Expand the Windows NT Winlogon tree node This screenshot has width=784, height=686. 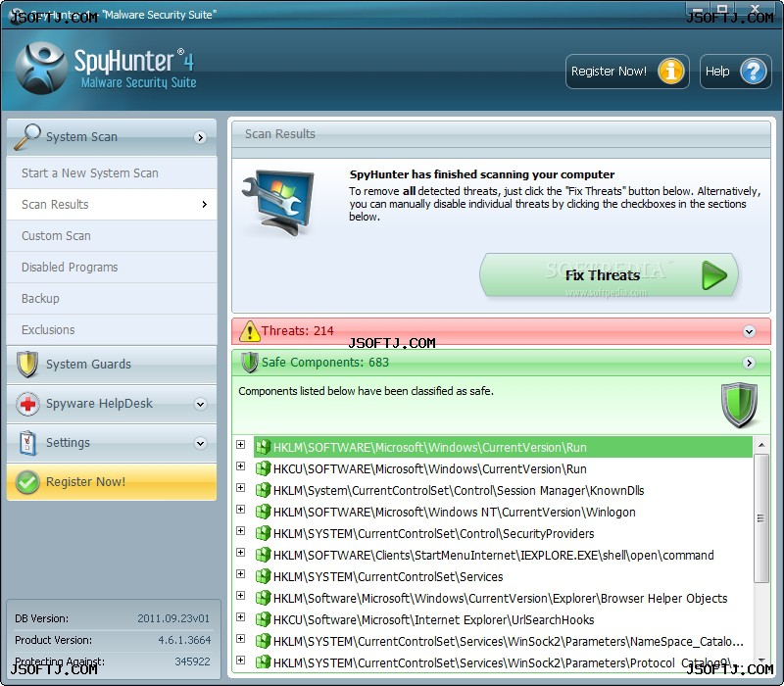click(x=241, y=509)
